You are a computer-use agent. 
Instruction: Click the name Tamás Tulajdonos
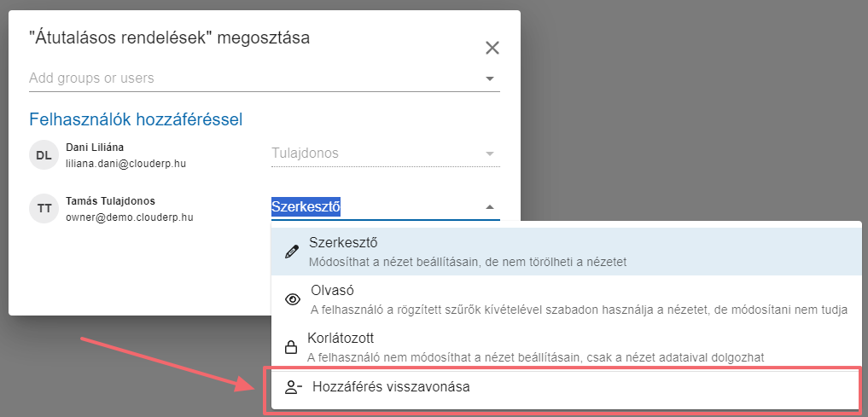pyautogui.click(x=110, y=200)
